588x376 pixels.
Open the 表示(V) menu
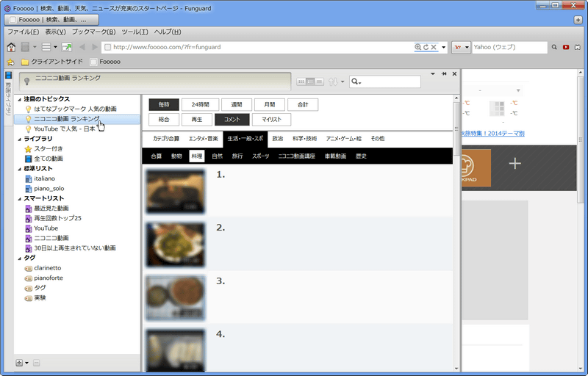[x=56, y=32]
